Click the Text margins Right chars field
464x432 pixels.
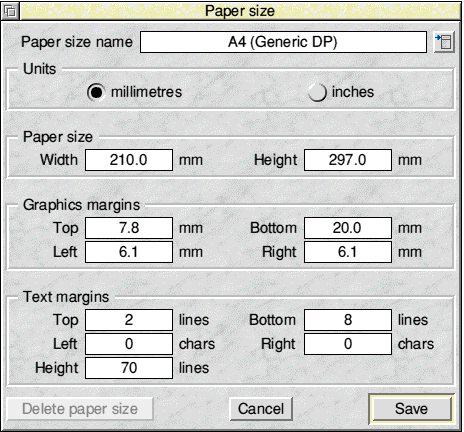coord(348,344)
